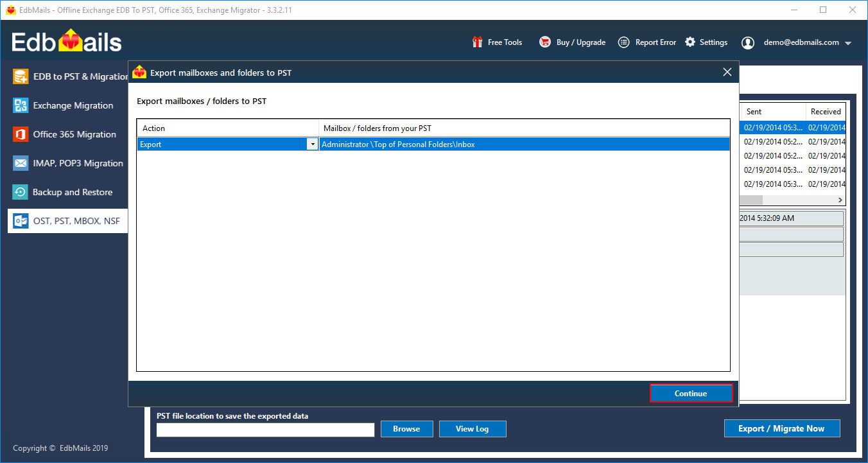Minimize the EdbMails window
The height and width of the screenshot is (463, 868).
tap(794, 10)
